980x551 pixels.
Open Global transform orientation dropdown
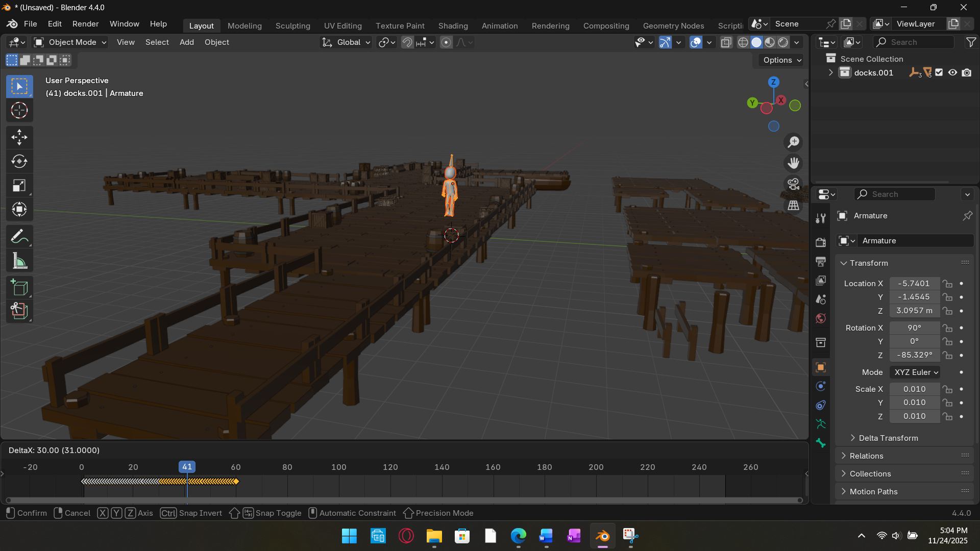[x=346, y=42]
